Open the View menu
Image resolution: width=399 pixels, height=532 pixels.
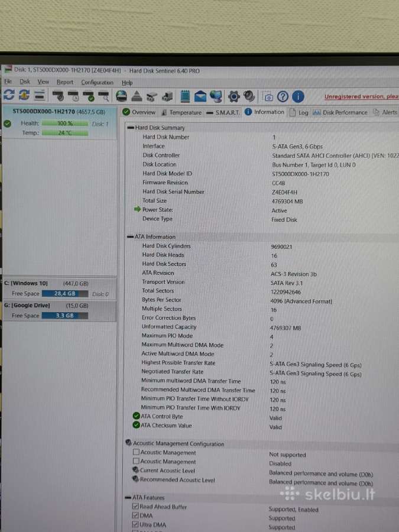click(x=43, y=82)
